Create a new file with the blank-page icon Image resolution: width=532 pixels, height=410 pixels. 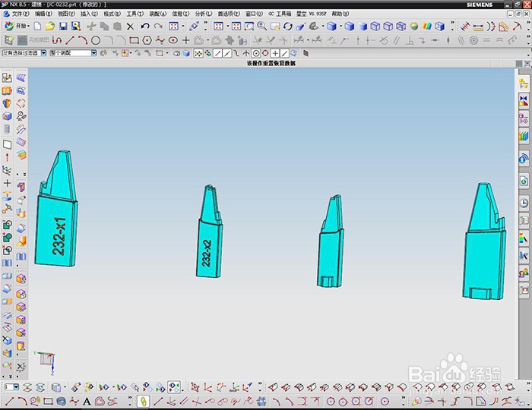[x=37, y=26]
